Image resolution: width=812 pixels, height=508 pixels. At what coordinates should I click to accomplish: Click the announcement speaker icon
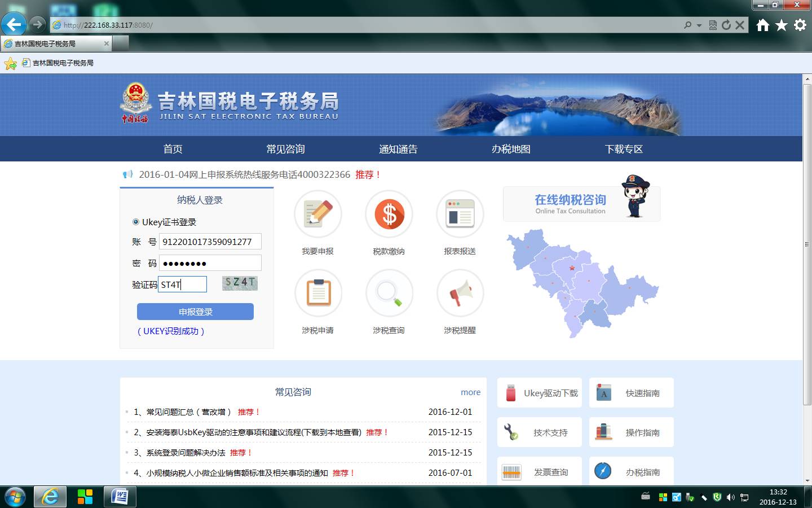(x=128, y=174)
